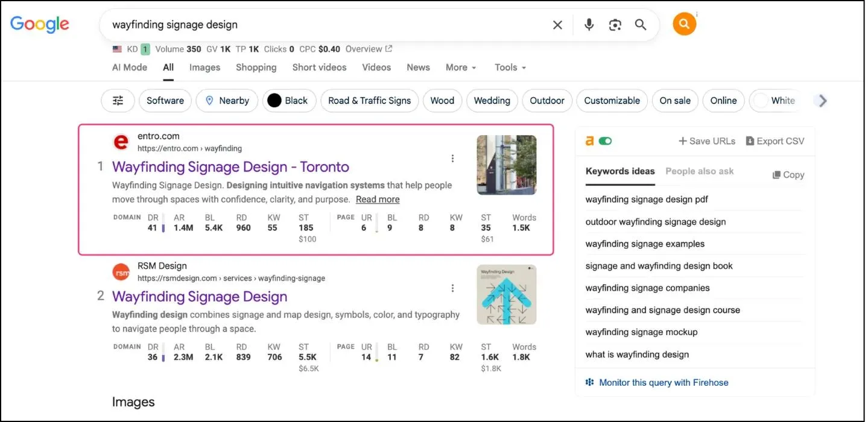Switch to People also ask tab
Screen dimensions: 868x422
click(700, 171)
